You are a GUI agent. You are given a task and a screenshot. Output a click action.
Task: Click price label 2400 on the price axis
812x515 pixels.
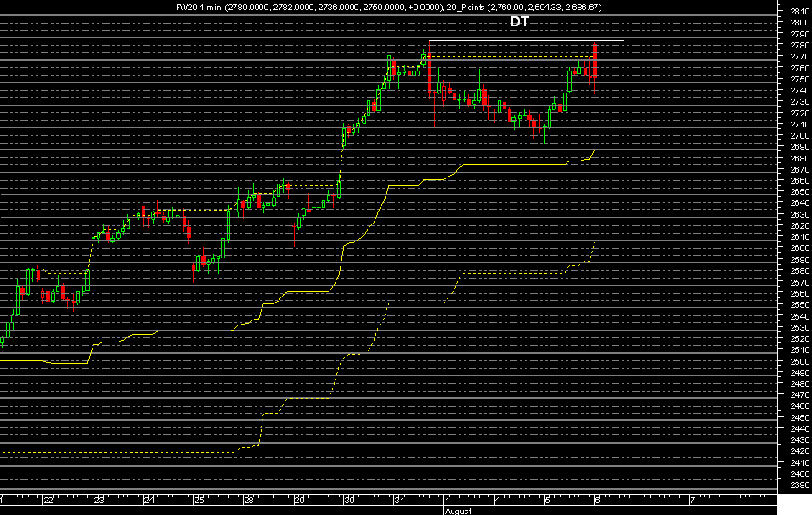801,474
